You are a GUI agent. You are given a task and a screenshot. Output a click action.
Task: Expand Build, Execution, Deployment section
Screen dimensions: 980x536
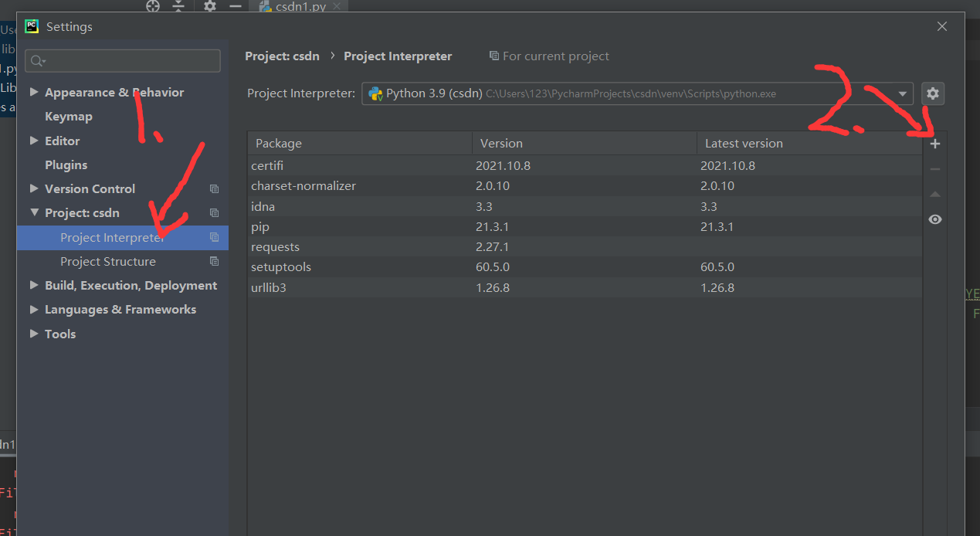[x=34, y=285]
